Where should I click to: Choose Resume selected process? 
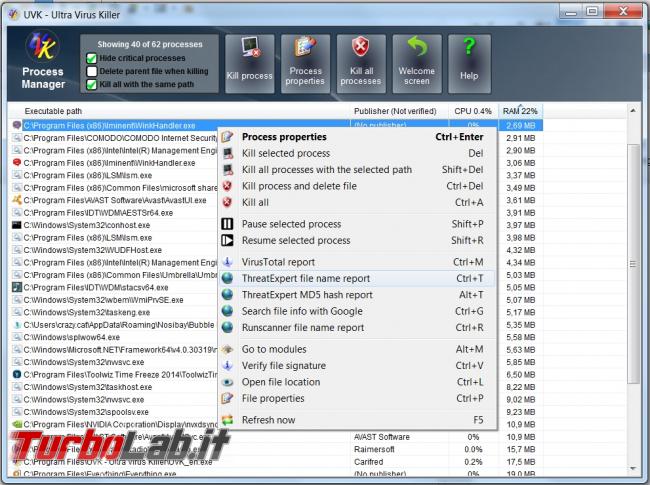click(357, 240)
